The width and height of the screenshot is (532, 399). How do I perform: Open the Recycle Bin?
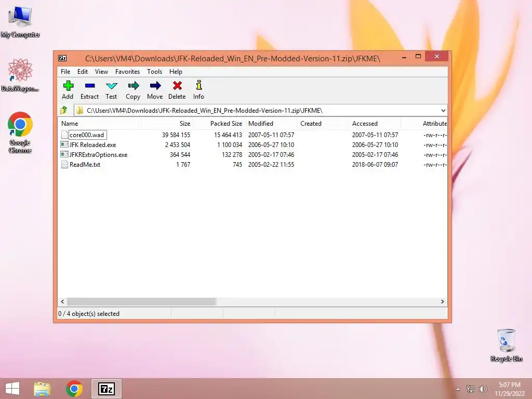coord(506,345)
